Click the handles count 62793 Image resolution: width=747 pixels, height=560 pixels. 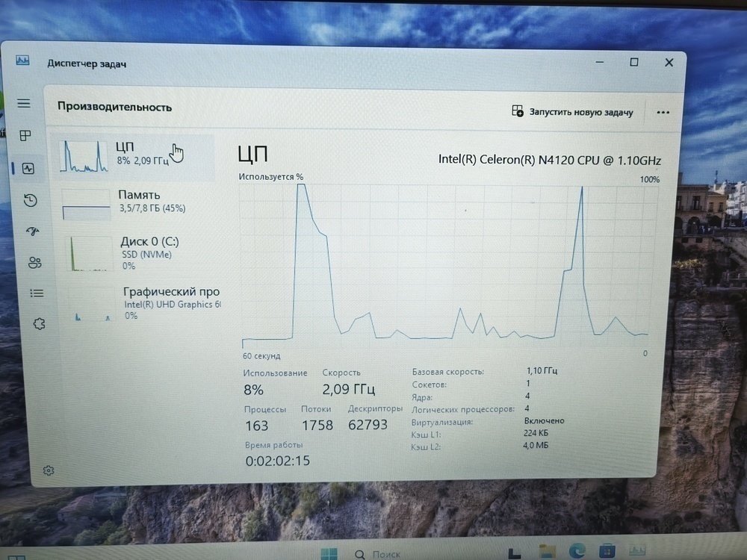[368, 424]
